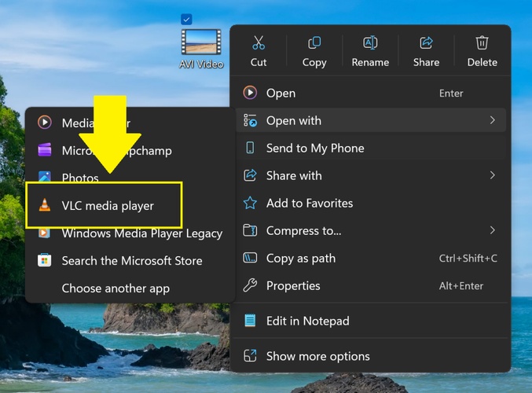Viewport: 532px width, 393px height.
Task: Expand the Compress to submenu arrow
Action: pyautogui.click(x=492, y=230)
